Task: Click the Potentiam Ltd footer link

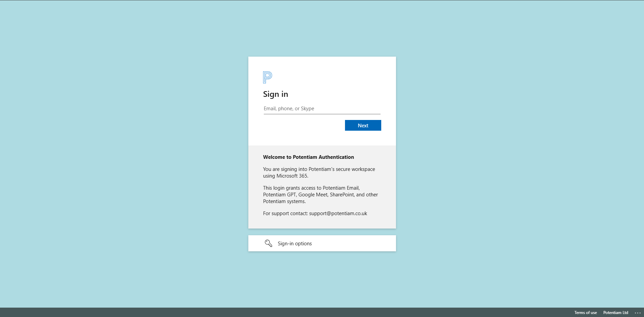Action: pos(615,313)
